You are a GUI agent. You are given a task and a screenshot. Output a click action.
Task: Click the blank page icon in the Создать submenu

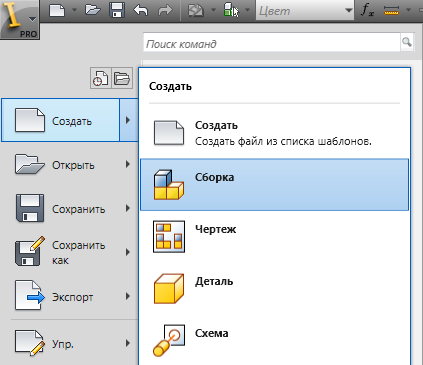pos(169,133)
